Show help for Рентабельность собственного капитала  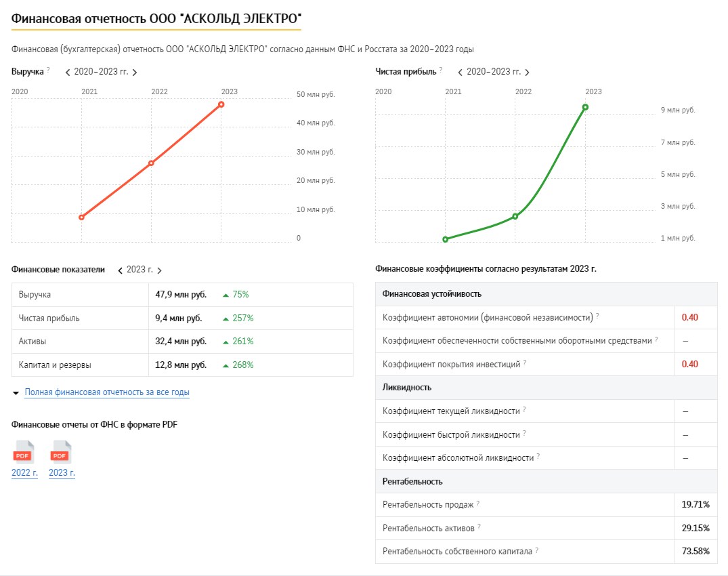(537, 550)
